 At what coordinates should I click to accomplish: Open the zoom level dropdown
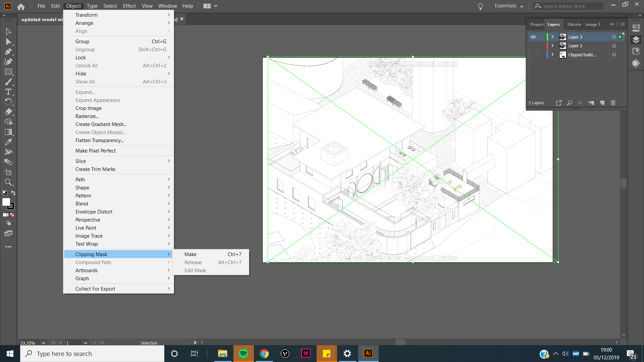coord(43,343)
